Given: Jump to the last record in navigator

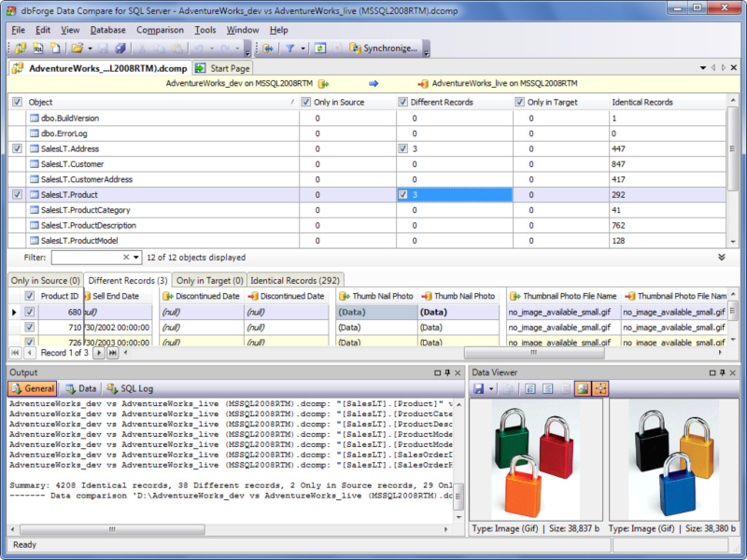Looking at the screenshot, I should pos(112,353).
